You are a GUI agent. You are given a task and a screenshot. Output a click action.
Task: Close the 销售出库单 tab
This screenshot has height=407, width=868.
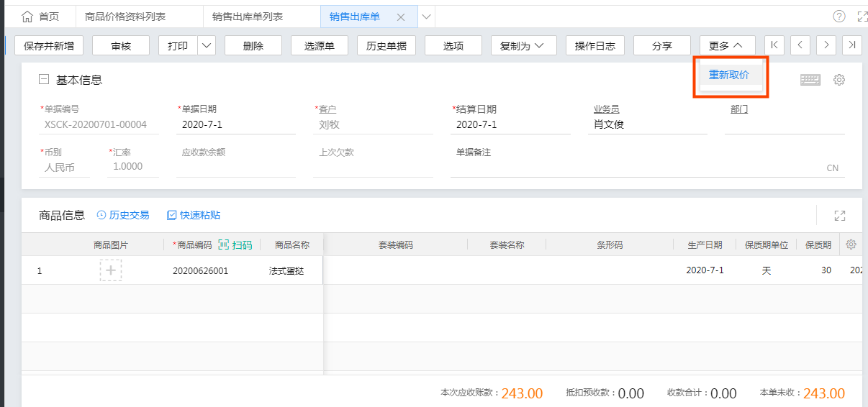[401, 17]
